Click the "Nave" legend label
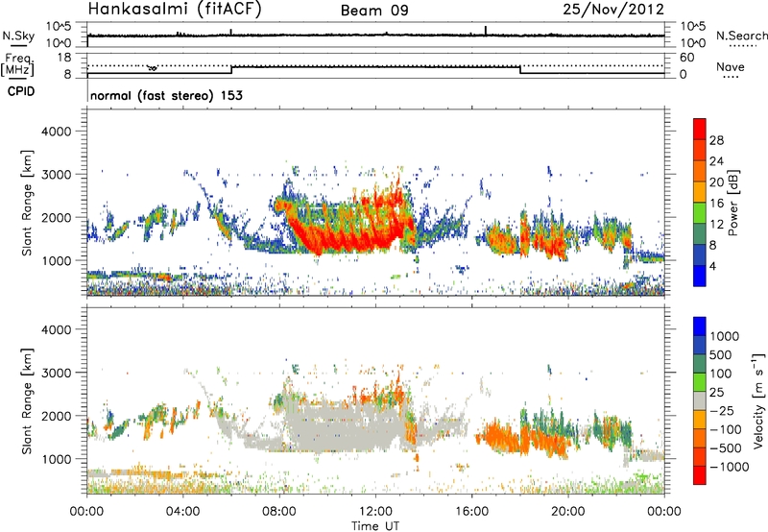 click(731, 66)
